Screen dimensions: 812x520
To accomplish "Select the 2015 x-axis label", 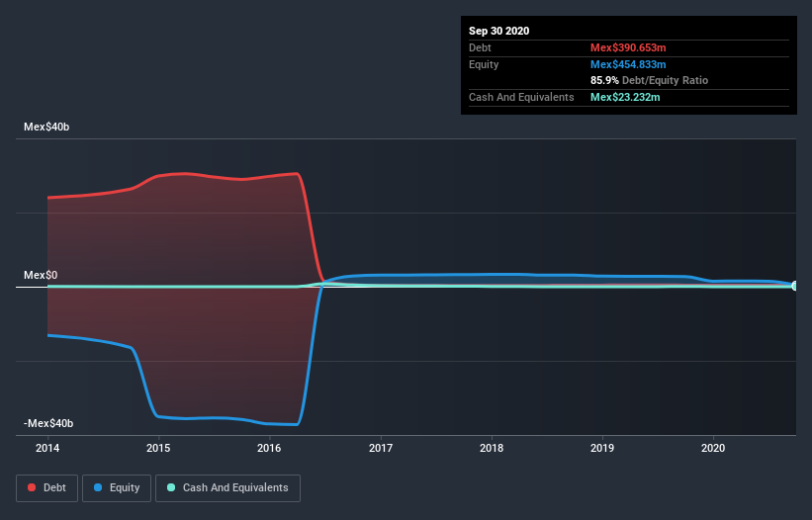I will pos(158,448).
